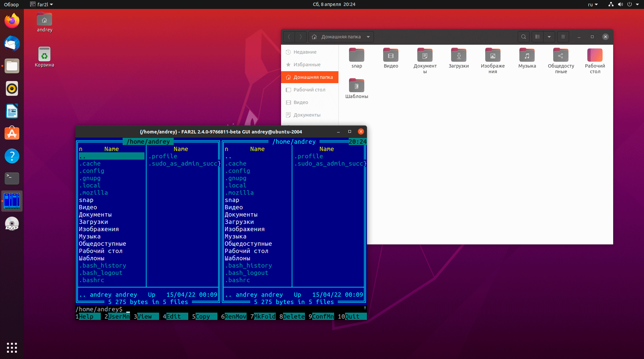The height and width of the screenshot is (359, 644).
Task: Toggle list view in file manager
Action: pos(538,37)
